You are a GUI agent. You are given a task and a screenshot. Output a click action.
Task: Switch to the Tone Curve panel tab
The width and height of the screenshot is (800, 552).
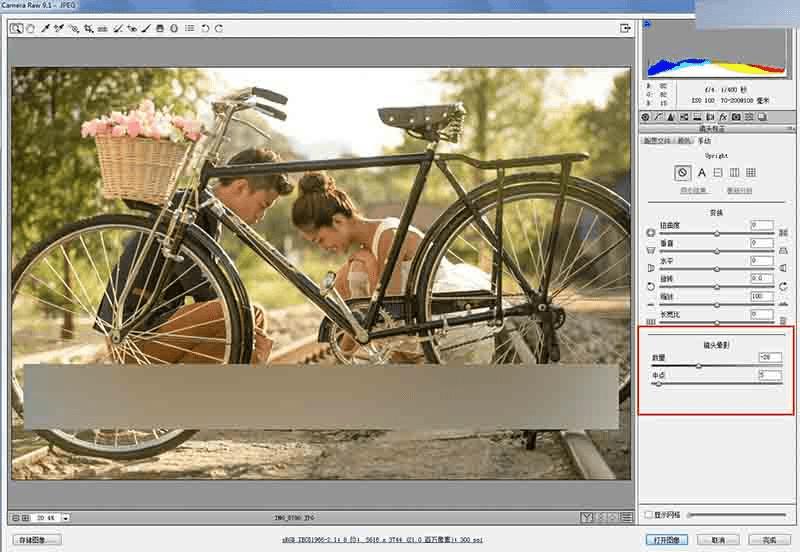pyautogui.click(x=658, y=117)
